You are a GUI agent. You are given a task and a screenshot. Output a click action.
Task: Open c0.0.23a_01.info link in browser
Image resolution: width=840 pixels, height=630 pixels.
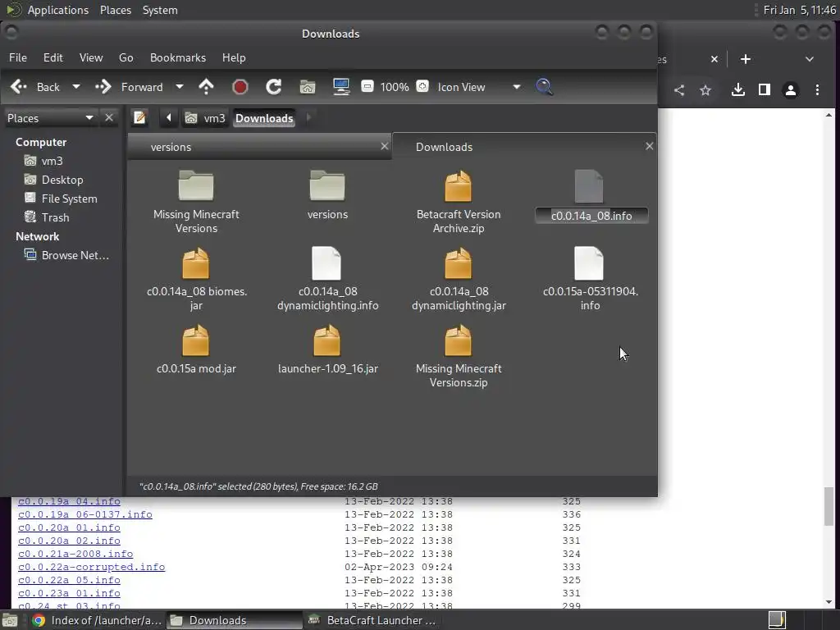click(x=69, y=593)
